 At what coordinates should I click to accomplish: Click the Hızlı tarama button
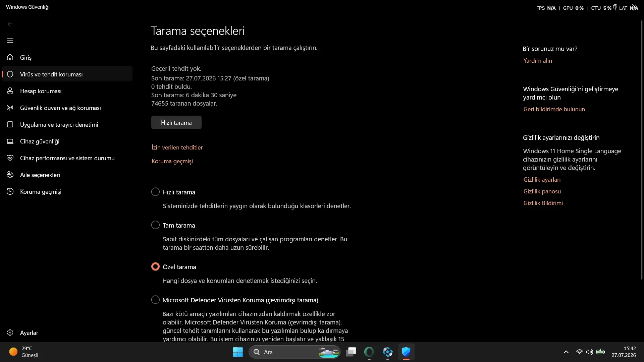click(x=176, y=122)
